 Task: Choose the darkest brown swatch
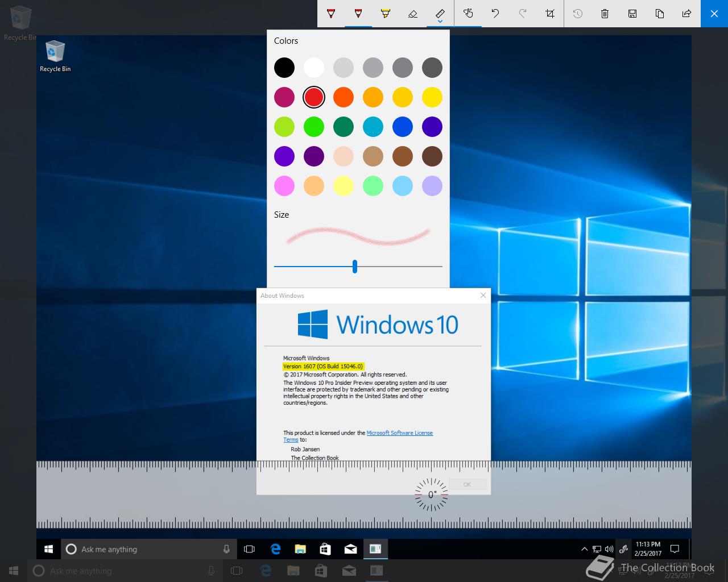432,156
